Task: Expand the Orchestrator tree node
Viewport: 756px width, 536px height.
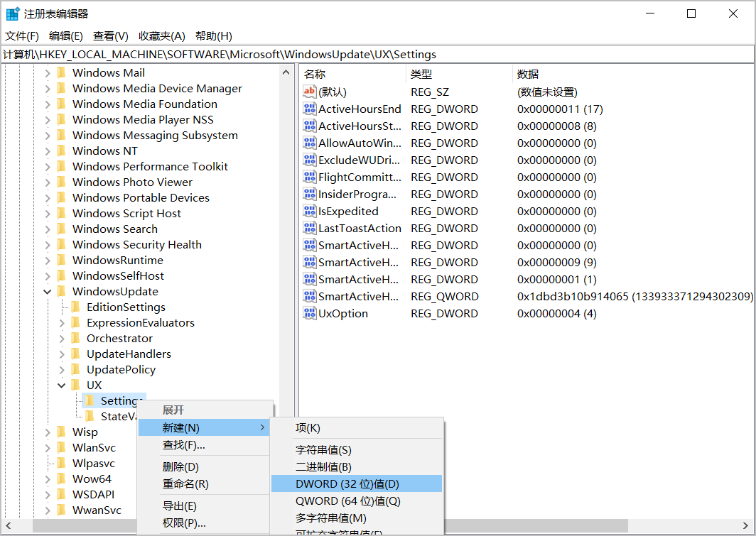Action: (x=62, y=339)
